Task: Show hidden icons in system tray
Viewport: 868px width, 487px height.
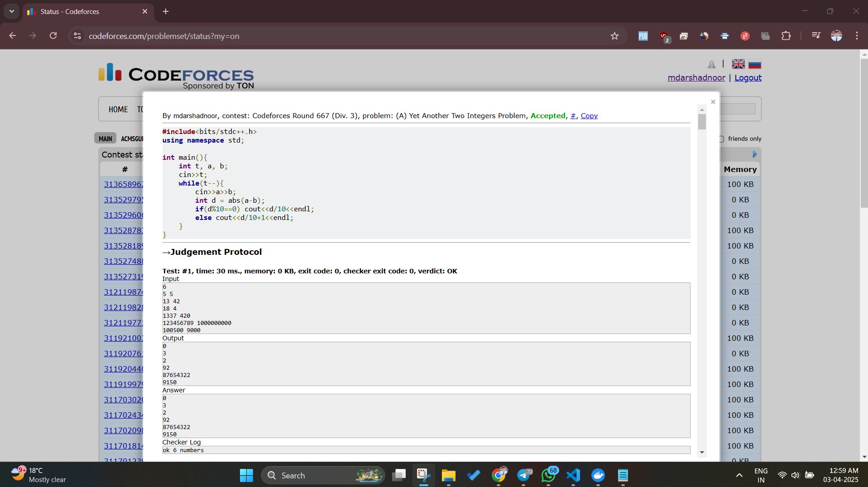Action: point(739,475)
